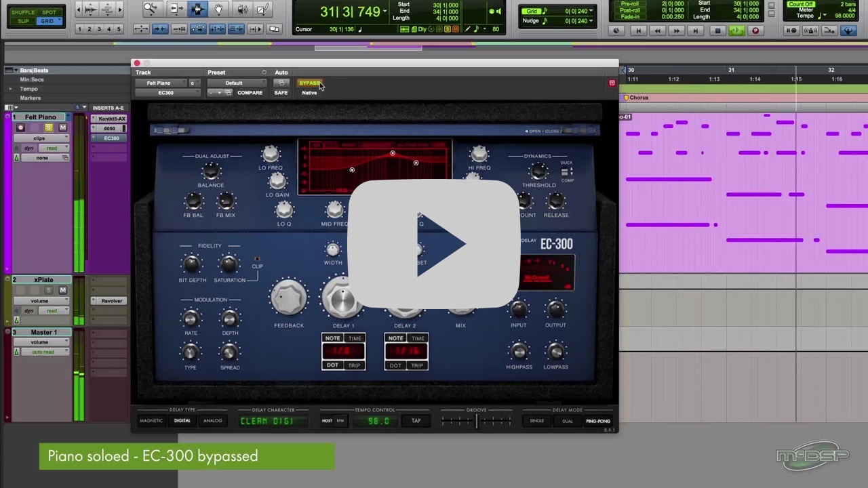Viewport: 868px width, 488px height.
Task: Select PING-PONG delay mode
Action: [x=597, y=421]
